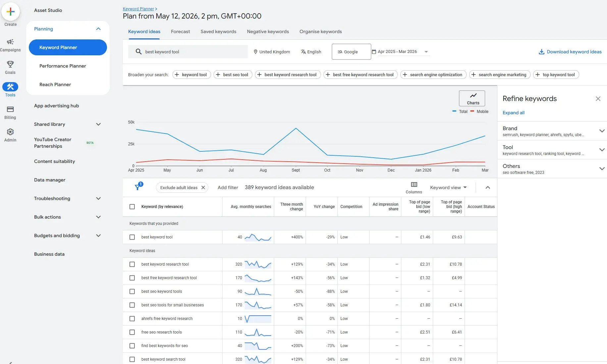Viewport: 607px width, 364px height.
Task: Open Goals trophy icon
Action: point(10,64)
